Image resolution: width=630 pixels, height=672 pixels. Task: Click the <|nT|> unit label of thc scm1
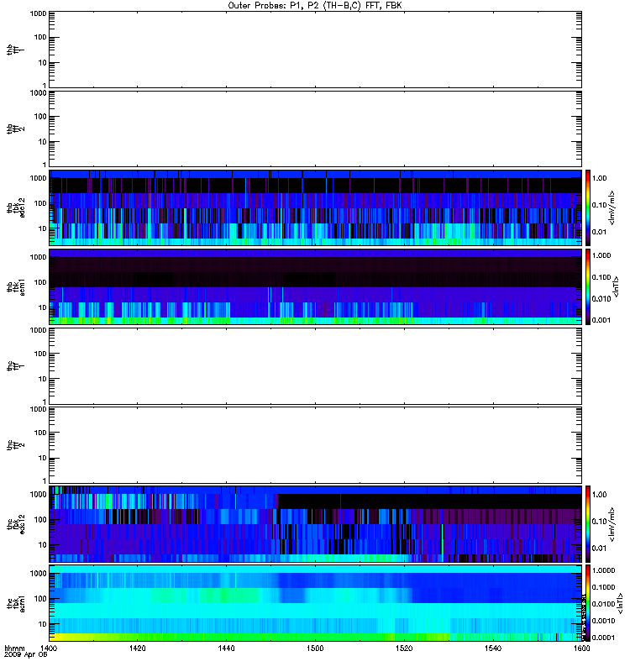[x=619, y=603]
